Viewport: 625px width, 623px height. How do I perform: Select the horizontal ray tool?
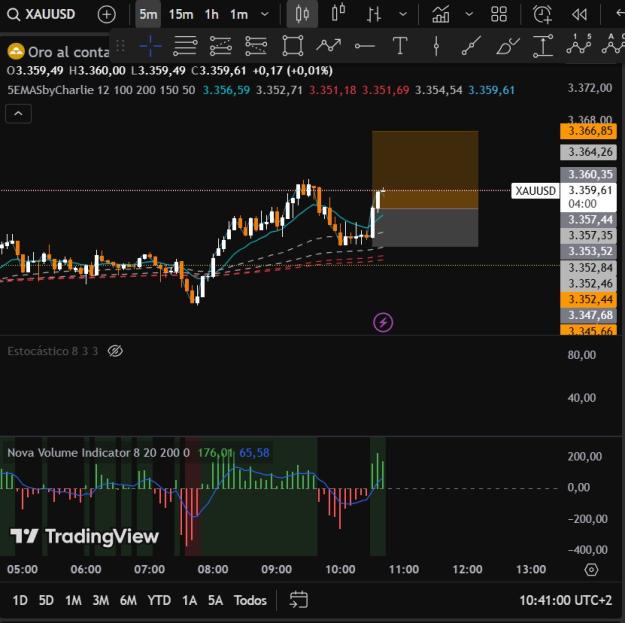click(x=364, y=46)
